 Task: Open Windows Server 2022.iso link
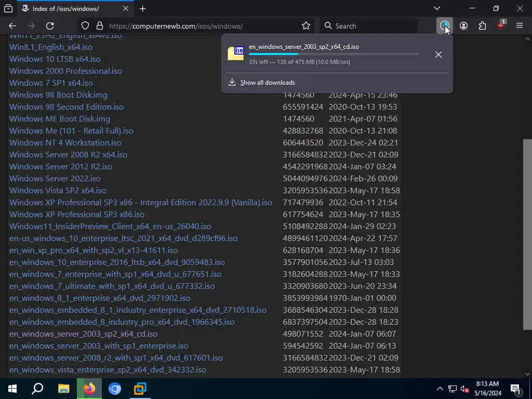pos(55,179)
